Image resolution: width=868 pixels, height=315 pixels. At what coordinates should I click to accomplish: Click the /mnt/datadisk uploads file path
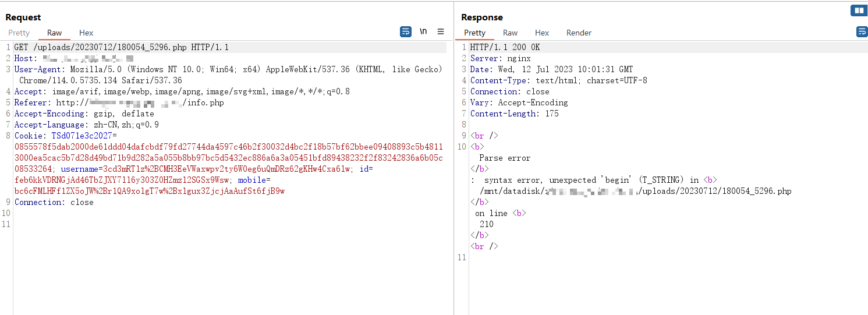(x=636, y=191)
